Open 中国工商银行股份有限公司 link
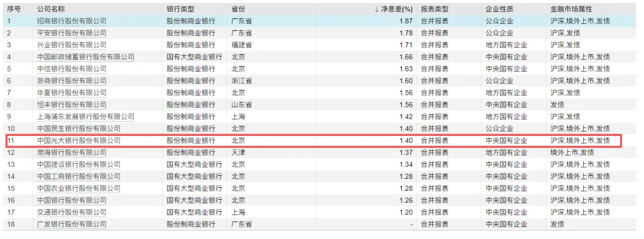Image resolution: width=644 pixels, height=239 pixels. [x=79, y=176]
